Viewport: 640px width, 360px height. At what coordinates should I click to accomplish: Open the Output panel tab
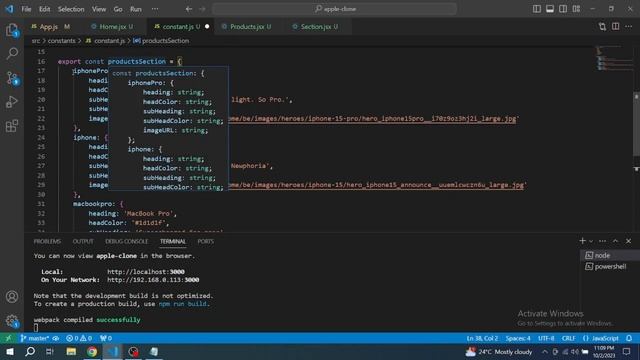[83, 242]
